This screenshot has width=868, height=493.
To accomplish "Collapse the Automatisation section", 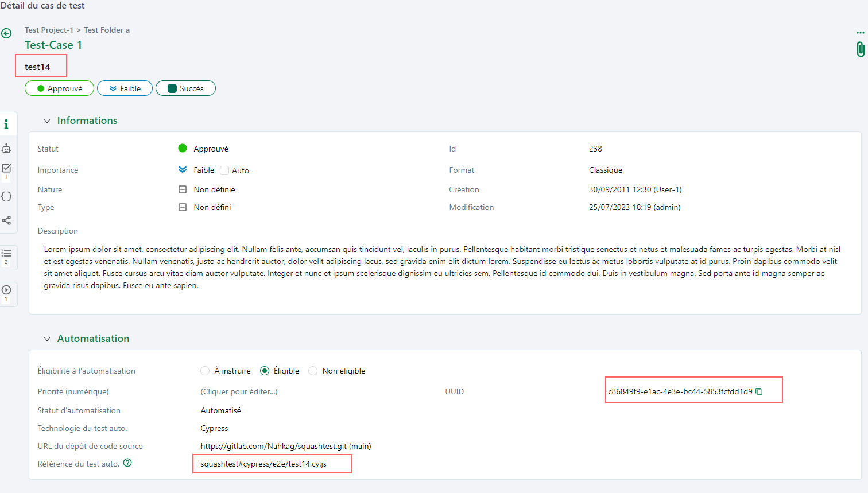I will pos(47,339).
